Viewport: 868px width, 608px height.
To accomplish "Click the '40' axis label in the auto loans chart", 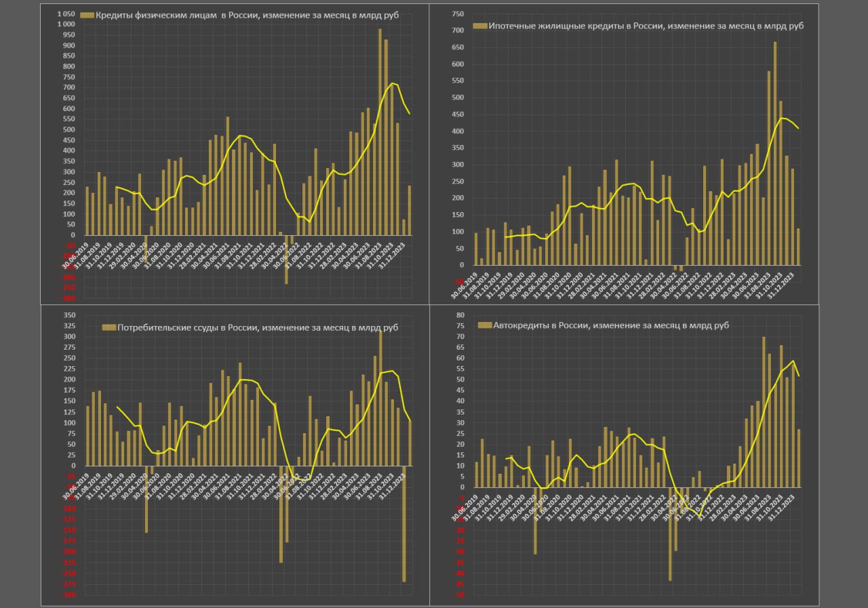I will click(460, 401).
